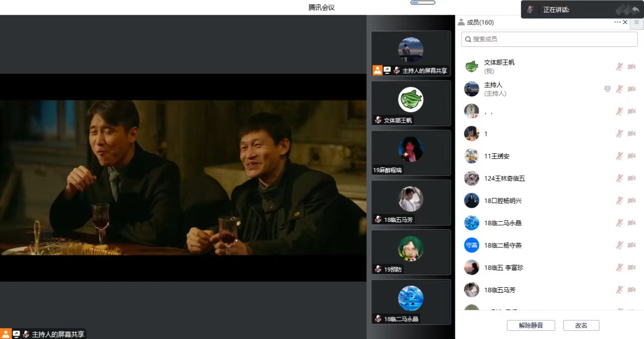Click the top center progress pill handle

point(423,3)
